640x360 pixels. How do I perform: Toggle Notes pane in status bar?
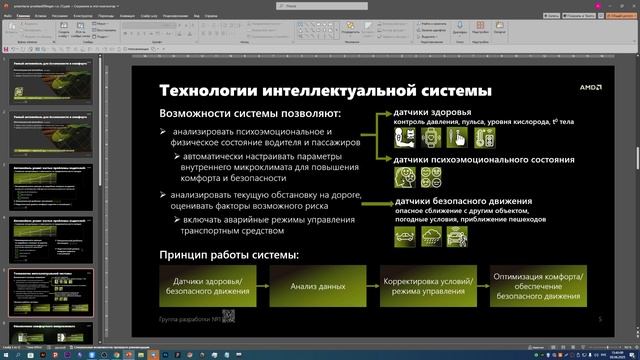pos(536,347)
